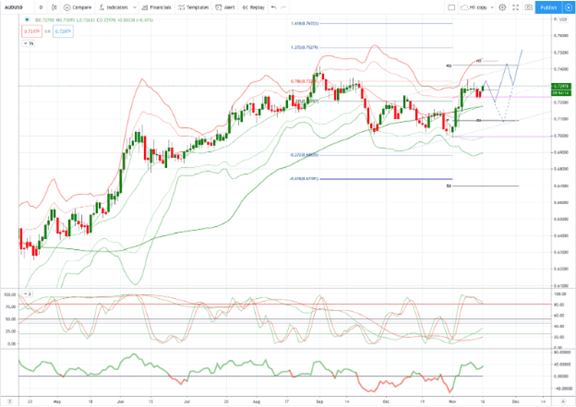Expand the Indicators favorites dropdown arrow
The height and width of the screenshot is (407, 576).
point(134,7)
